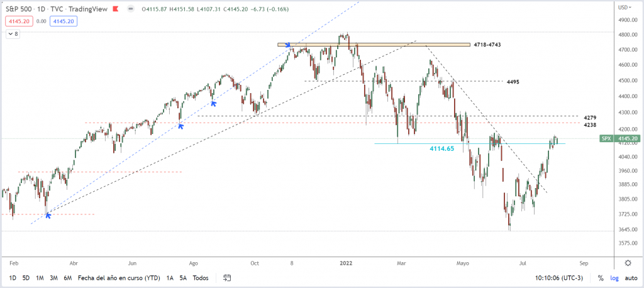The image size is (644, 288).
Task: Select the 5A time range
Action: coord(183,278)
